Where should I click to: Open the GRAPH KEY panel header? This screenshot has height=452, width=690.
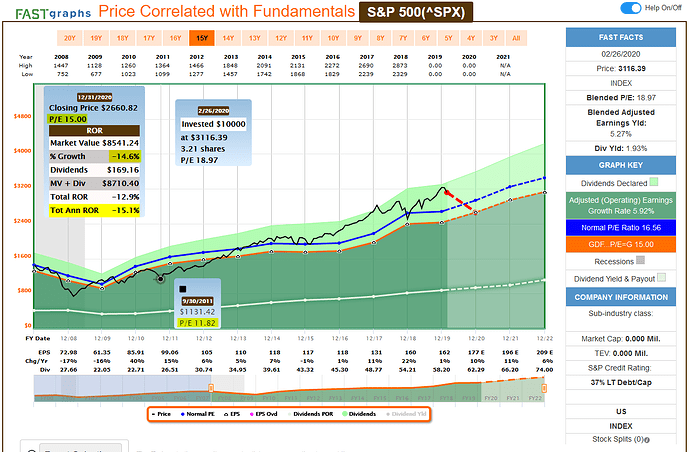pyautogui.click(x=620, y=165)
